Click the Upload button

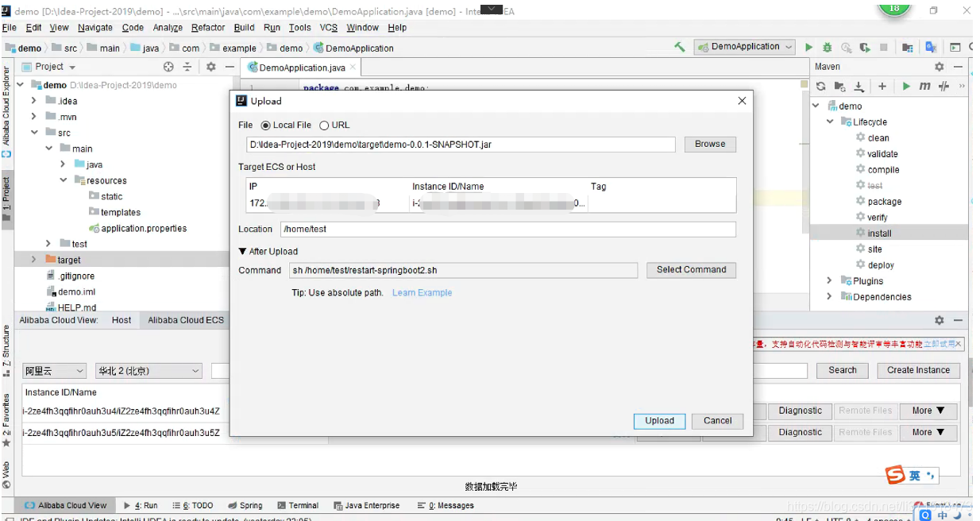tap(659, 421)
